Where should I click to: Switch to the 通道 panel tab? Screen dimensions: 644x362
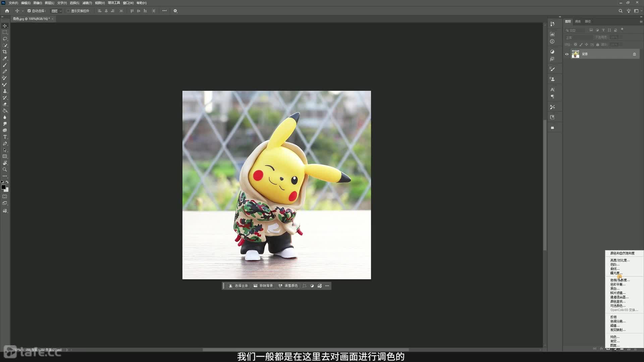pos(578,21)
